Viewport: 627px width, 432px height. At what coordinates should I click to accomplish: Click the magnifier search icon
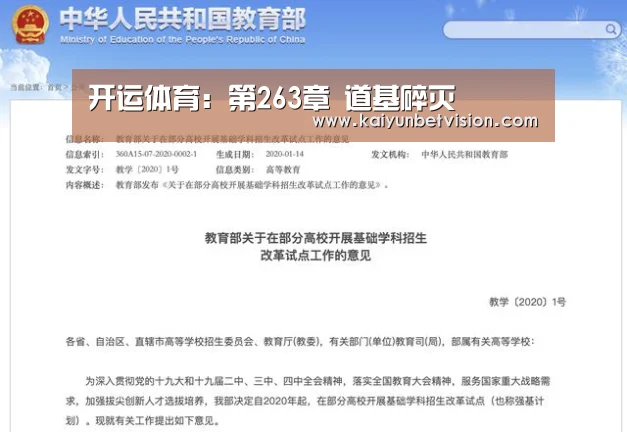(x=611, y=29)
